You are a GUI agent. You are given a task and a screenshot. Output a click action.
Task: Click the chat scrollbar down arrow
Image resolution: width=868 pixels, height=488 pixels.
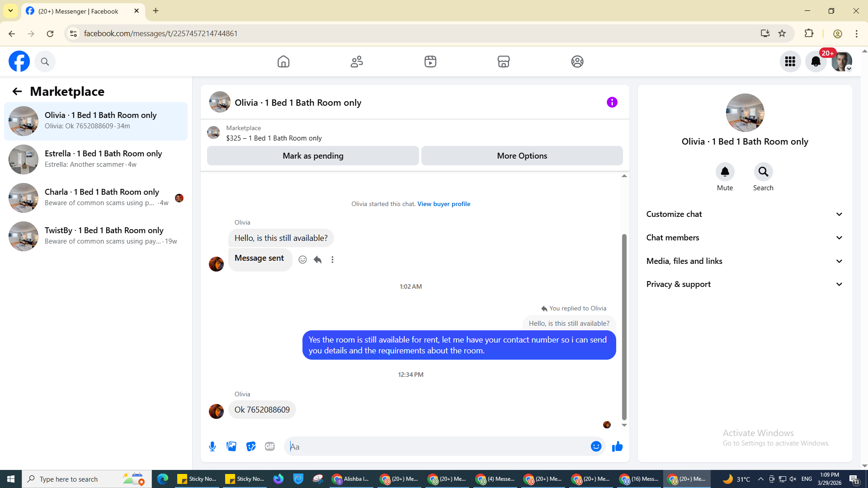[624, 425]
